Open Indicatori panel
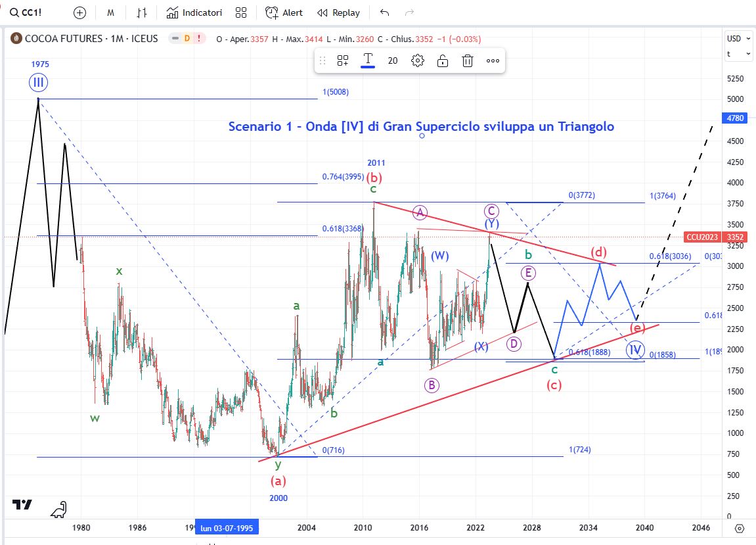Screen dimensions: 756x545 (x=194, y=12)
